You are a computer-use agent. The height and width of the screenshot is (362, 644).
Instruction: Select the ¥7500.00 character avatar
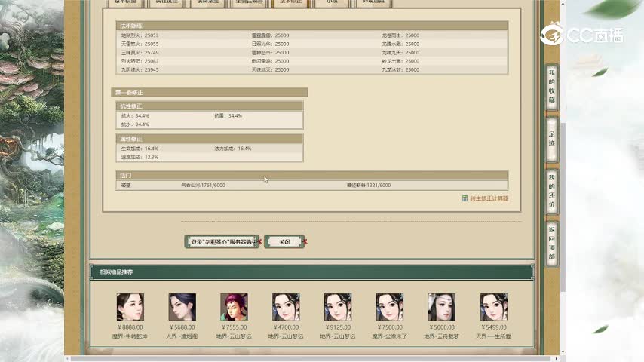tap(390, 307)
